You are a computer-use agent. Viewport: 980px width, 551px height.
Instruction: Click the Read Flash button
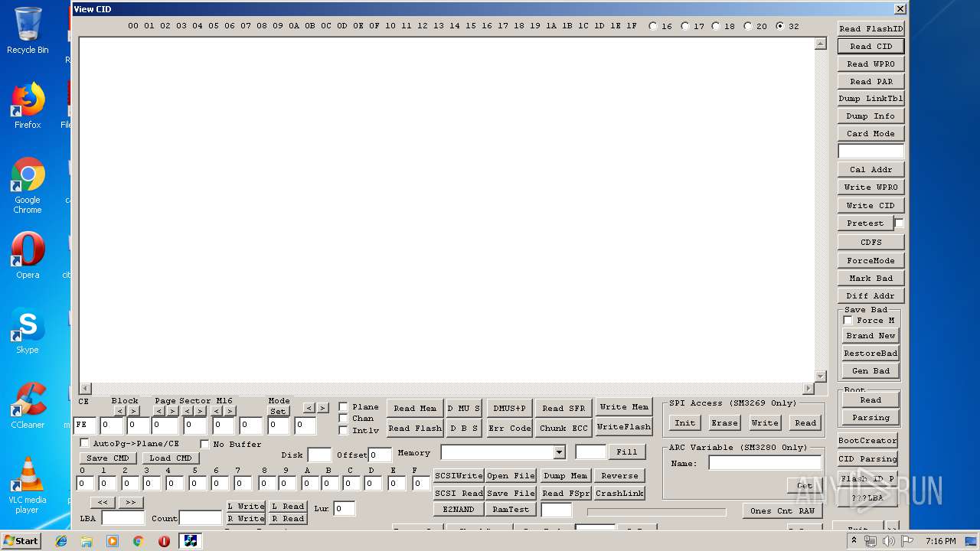[x=415, y=429]
